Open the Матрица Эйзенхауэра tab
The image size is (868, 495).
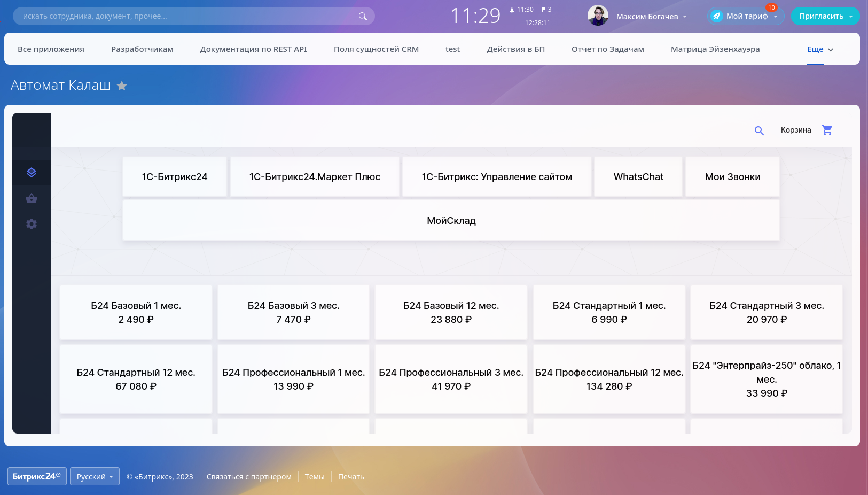click(x=715, y=49)
